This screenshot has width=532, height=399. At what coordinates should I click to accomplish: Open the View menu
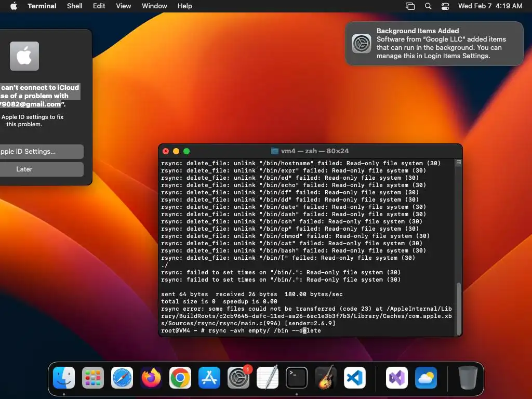coord(124,6)
